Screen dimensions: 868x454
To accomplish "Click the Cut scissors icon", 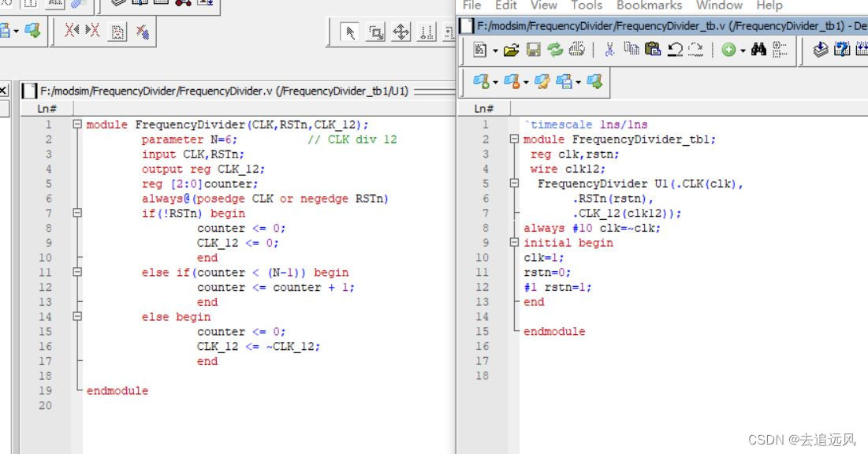I will (x=609, y=50).
